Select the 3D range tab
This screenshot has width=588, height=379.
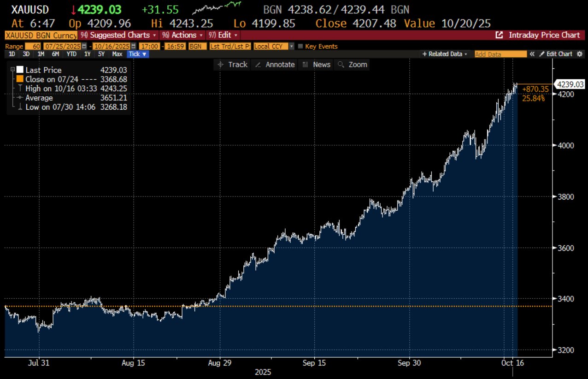pos(26,54)
